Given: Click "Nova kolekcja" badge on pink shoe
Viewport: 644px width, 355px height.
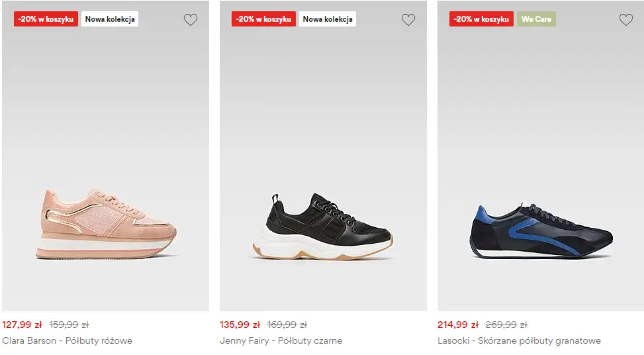Looking at the screenshot, I should pyautogui.click(x=110, y=19).
